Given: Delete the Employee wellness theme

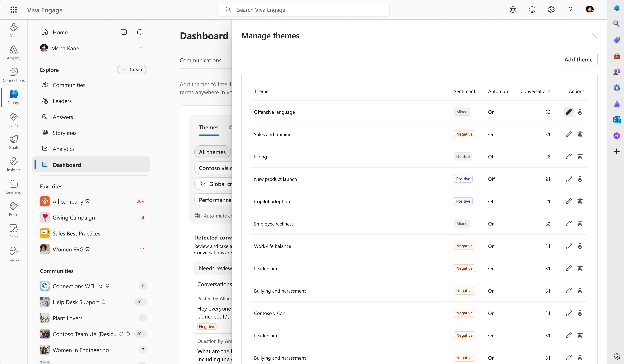Looking at the screenshot, I should click(x=580, y=224).
